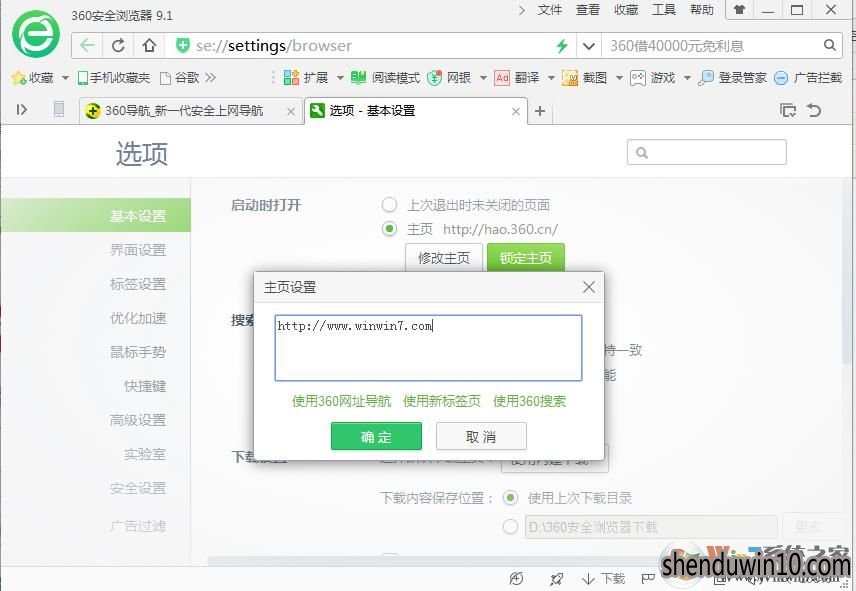
Task: Select 标签设置 in sidebar
Action: tap(138, 284)
